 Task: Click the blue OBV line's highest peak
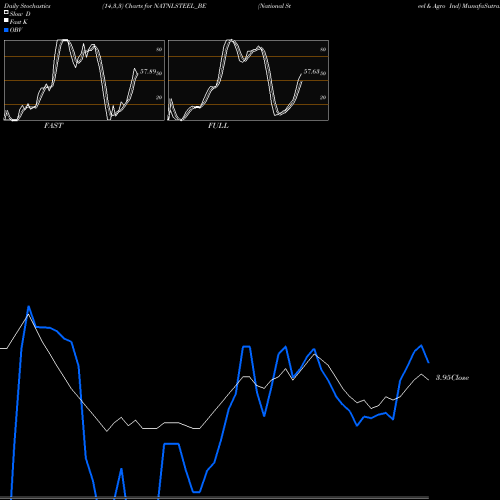[29, 307]
